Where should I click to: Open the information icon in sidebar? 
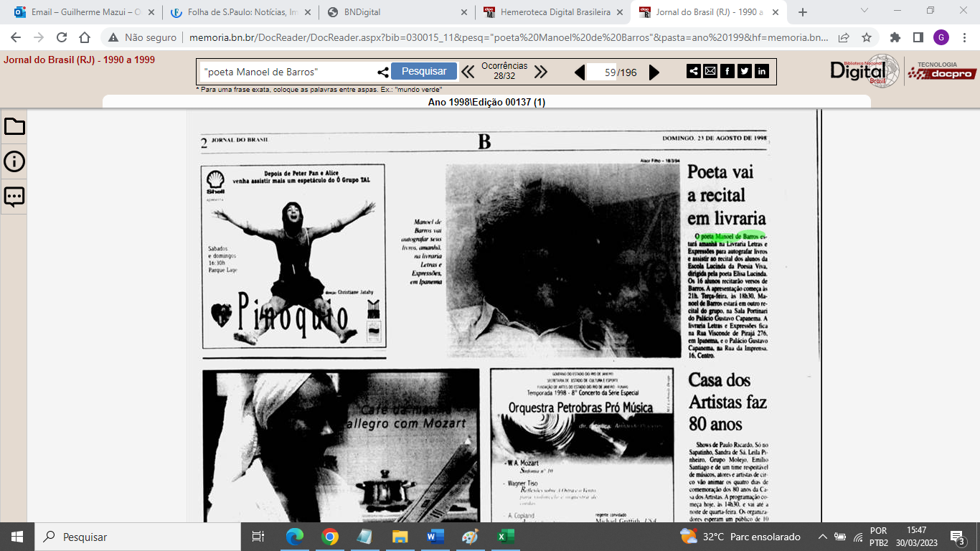coord(14,161)
